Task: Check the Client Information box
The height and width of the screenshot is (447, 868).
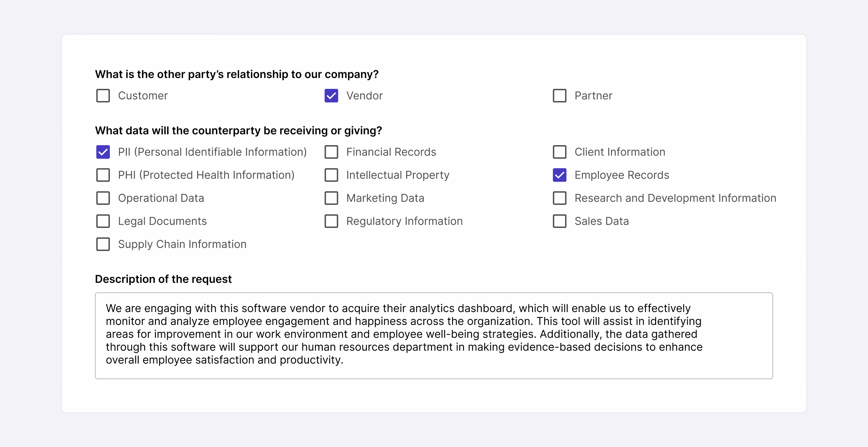Action: coord(559,152)
